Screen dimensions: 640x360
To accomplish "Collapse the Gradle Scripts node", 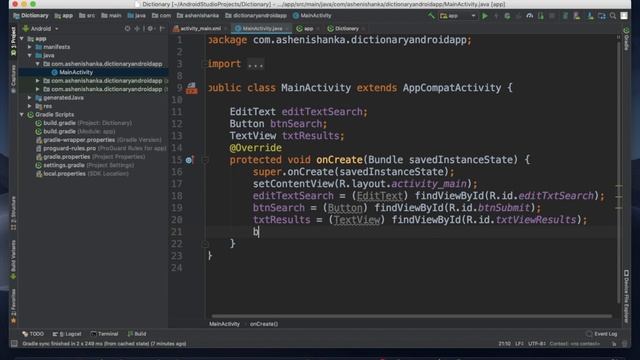I will (22, 115).
